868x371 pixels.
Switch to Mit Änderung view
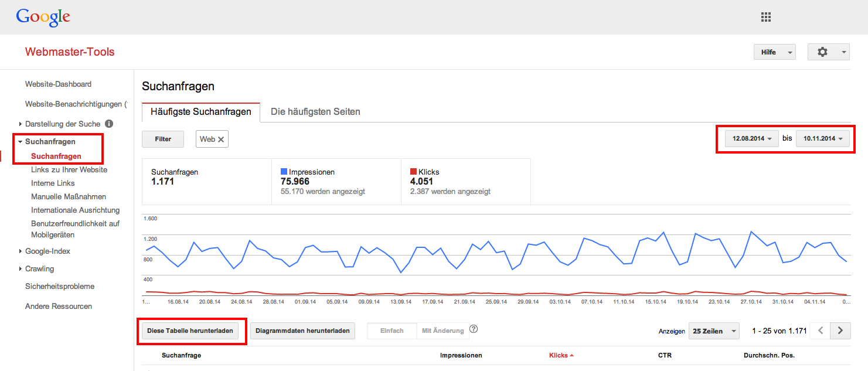pyautogui.click(x=443, y=331)
